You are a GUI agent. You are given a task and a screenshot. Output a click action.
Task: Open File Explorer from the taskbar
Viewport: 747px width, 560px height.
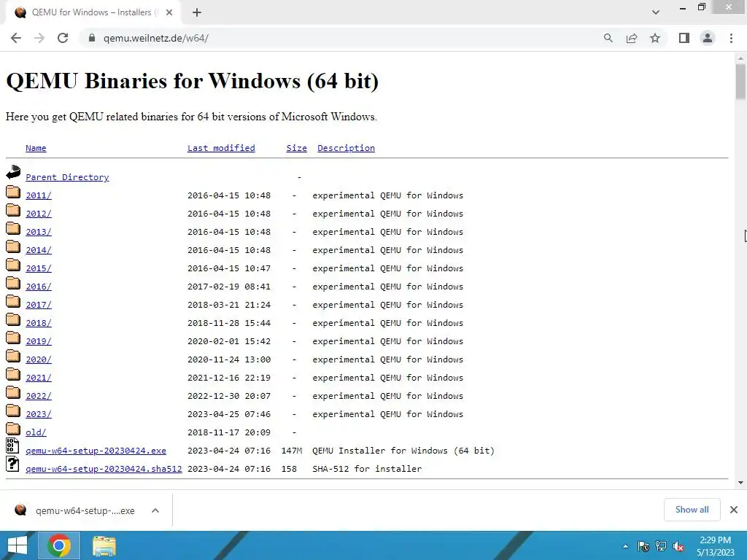(x=104, y=545)
